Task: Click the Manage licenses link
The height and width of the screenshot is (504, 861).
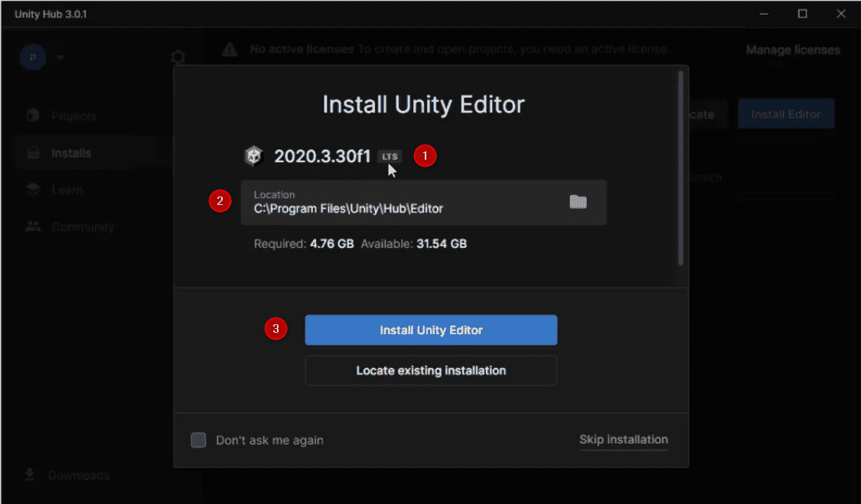Action: pyautogui.click(x=793, y=50)
